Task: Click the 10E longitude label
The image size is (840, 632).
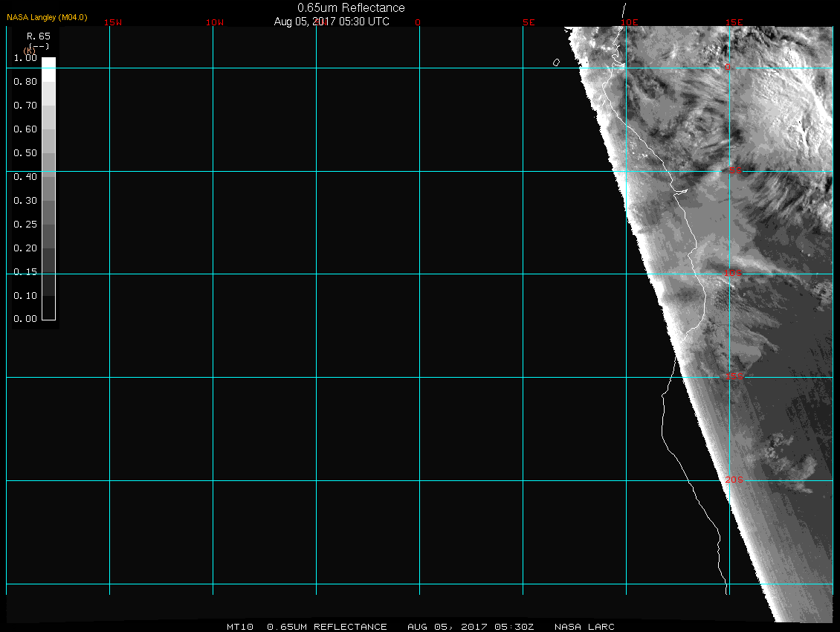Action: pyautogui.click(x=630, y=22)
